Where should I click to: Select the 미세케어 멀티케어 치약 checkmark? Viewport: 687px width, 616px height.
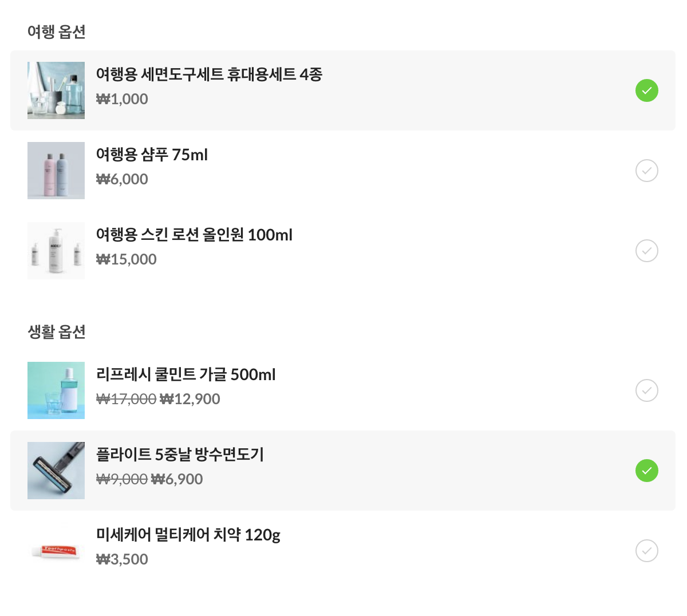coord(646,551)
